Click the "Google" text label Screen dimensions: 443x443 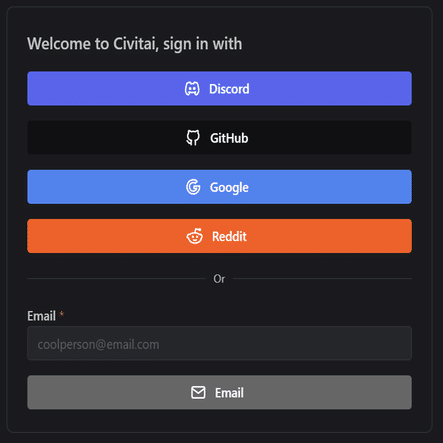(229, 188)
